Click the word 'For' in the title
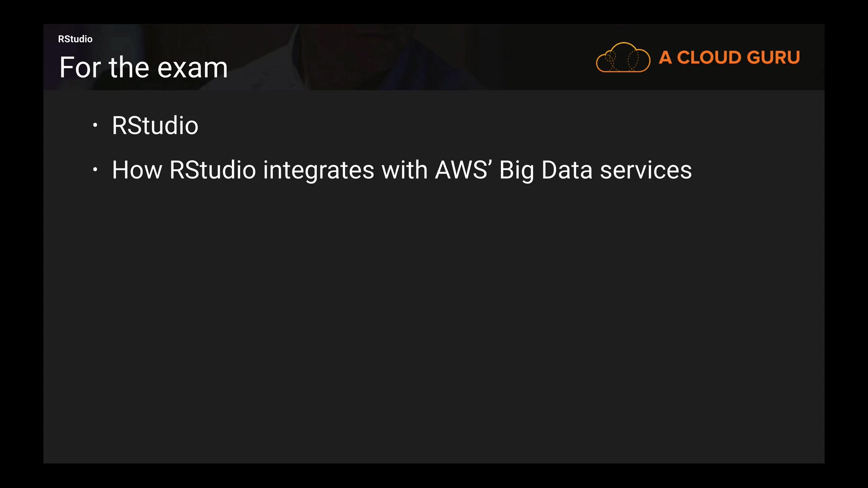Viewport: 868px width, 488px height. [80, 68]
